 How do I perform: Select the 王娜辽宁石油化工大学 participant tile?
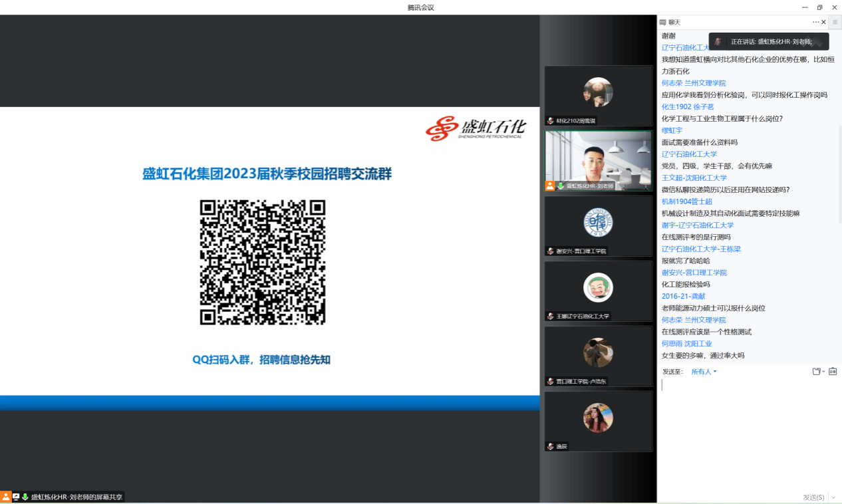pyautogui.click(x=599, y=291)
